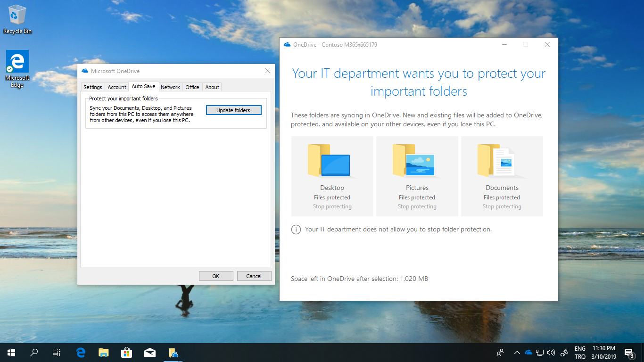
Task: Open the network status tray icon
Action: pyautogui.click(x=540, y=353)
